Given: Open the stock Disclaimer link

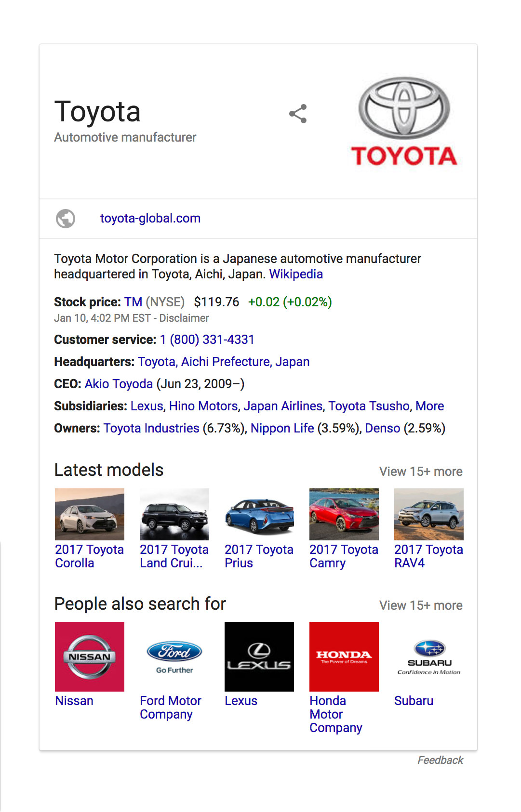Looking at the screenshot, I should click(x=184, y=318).
